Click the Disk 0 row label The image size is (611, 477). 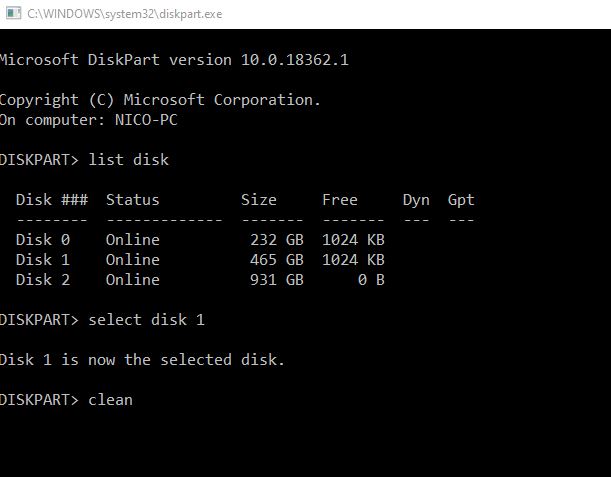click(x=43, y=240)
